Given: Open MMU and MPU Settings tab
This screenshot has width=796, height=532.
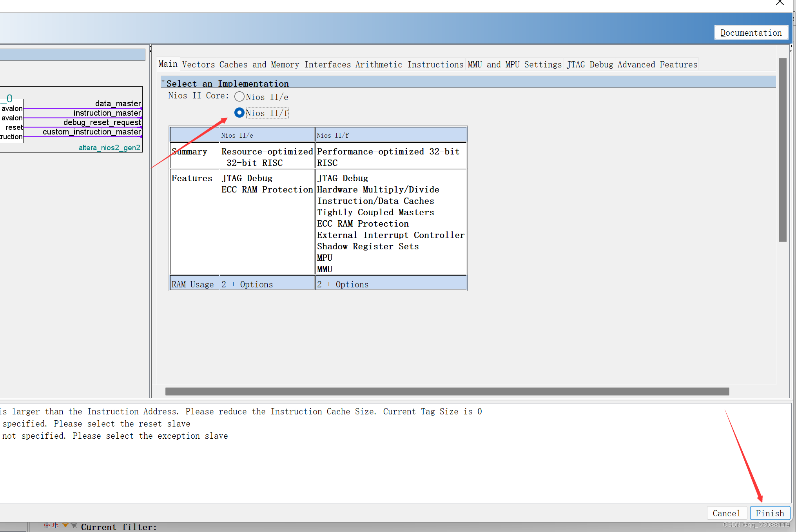Looking at the screenshot, I should tap(515, 65).
